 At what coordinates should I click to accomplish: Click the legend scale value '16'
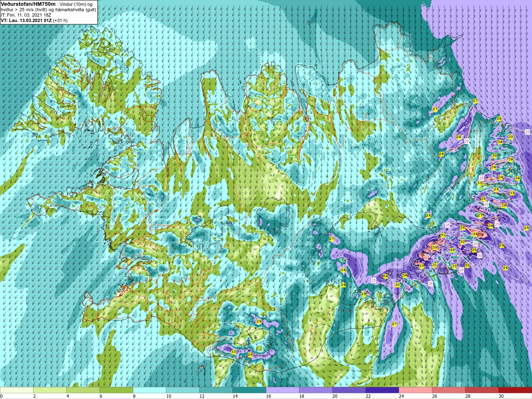coord(268,396)
